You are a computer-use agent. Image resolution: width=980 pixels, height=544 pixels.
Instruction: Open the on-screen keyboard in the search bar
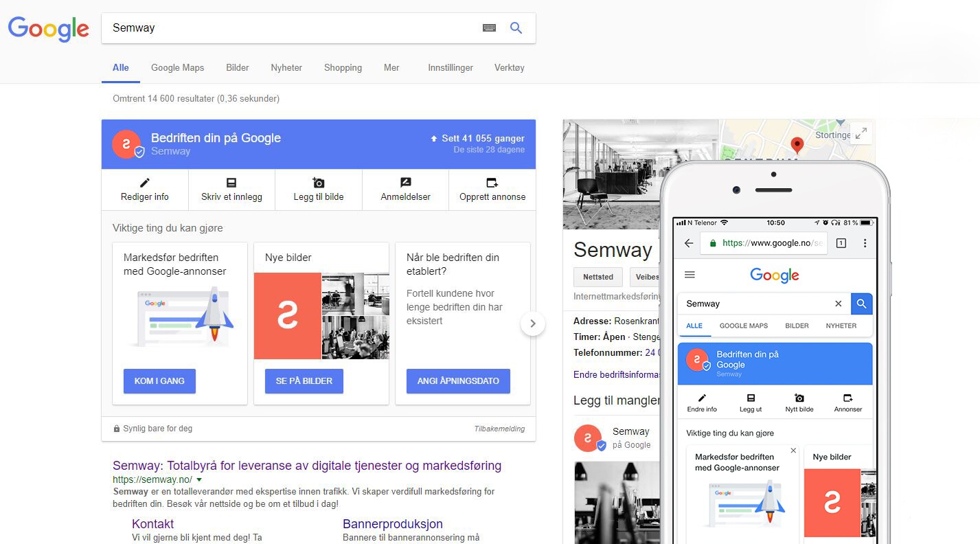tap(489, 27)
